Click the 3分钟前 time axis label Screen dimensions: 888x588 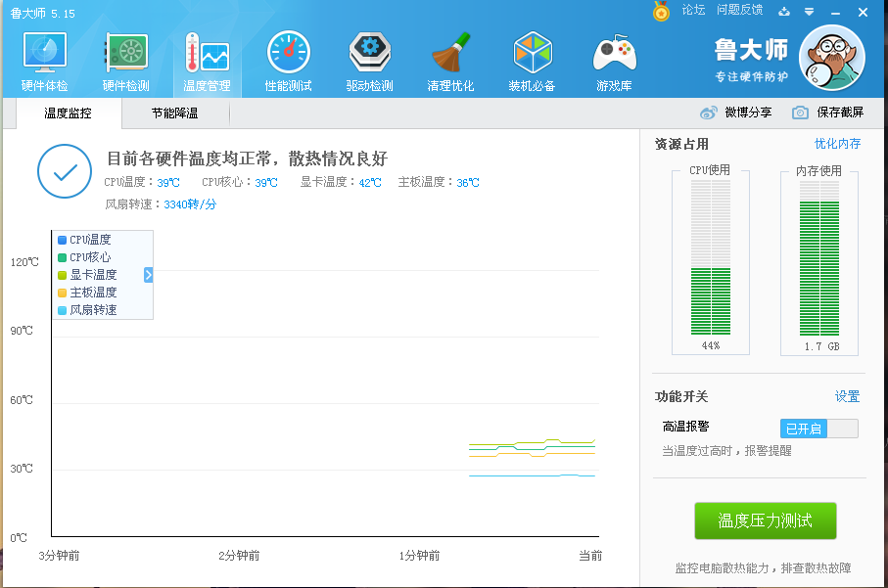point(59,556)
